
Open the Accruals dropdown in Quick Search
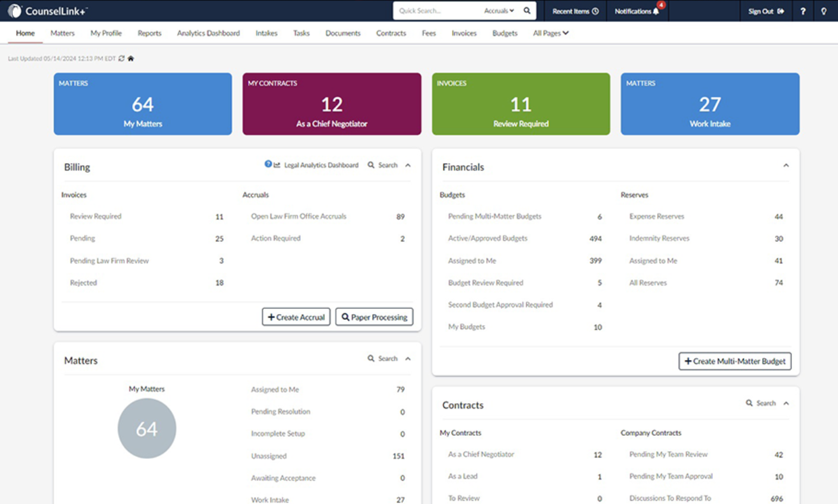(501, 11)
